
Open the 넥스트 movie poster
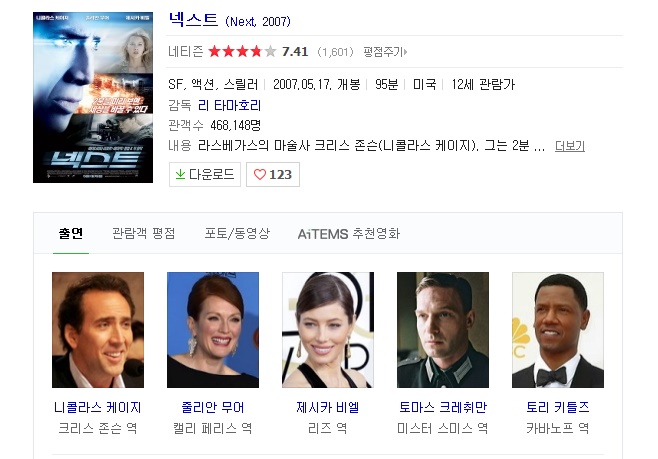[x=93, y=97]
